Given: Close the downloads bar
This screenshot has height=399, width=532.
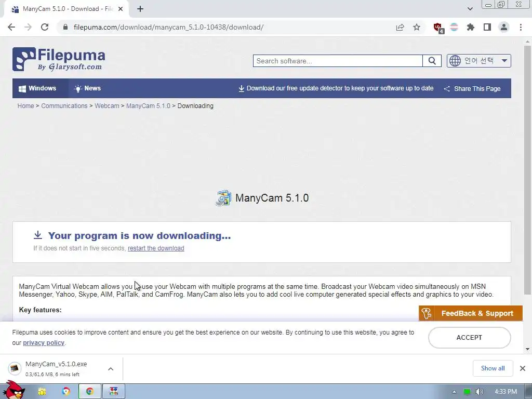Looking at the screenshot, I should tap(523, 368).
